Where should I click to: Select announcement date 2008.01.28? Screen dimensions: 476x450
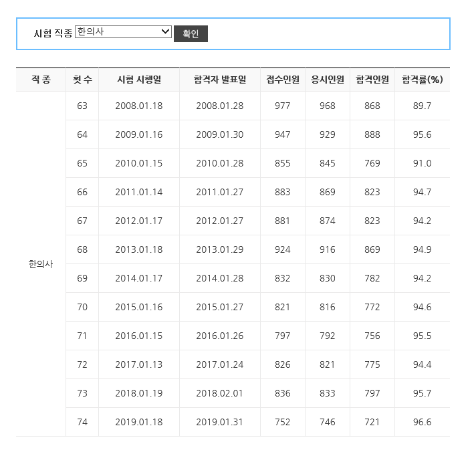[220, 106]
